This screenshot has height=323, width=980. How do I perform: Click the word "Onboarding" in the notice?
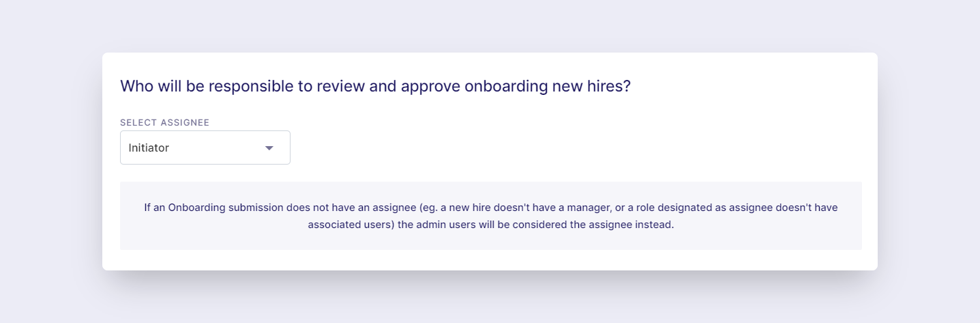coord(196,208)
